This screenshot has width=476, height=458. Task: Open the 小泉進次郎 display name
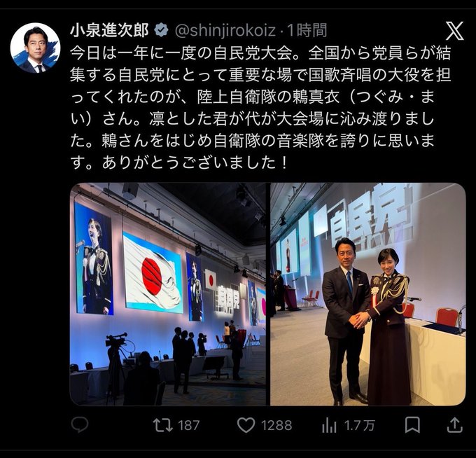coord(110,30)
